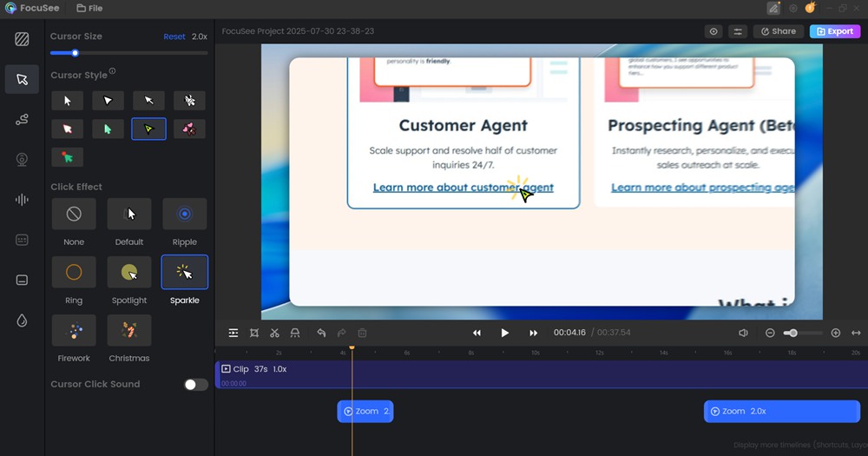
Task: Redo the last action
Action: [x=341, y=333]
